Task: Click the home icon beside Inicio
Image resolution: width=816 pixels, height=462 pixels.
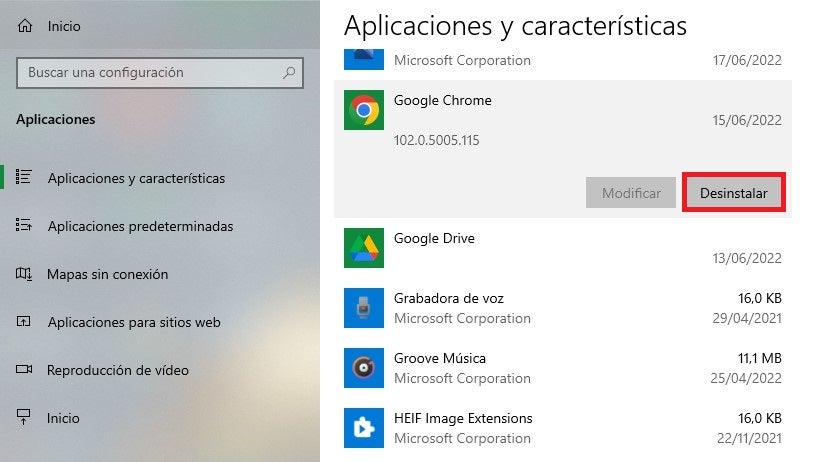Action: (25, 26)
